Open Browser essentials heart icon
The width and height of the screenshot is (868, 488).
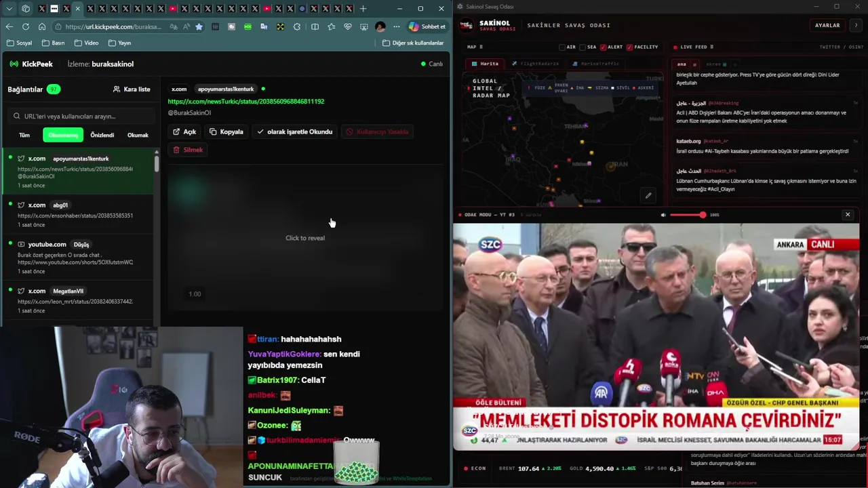pos(348,26)
